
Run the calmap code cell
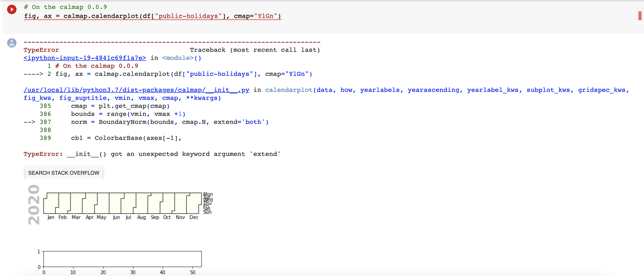(12, 9)
